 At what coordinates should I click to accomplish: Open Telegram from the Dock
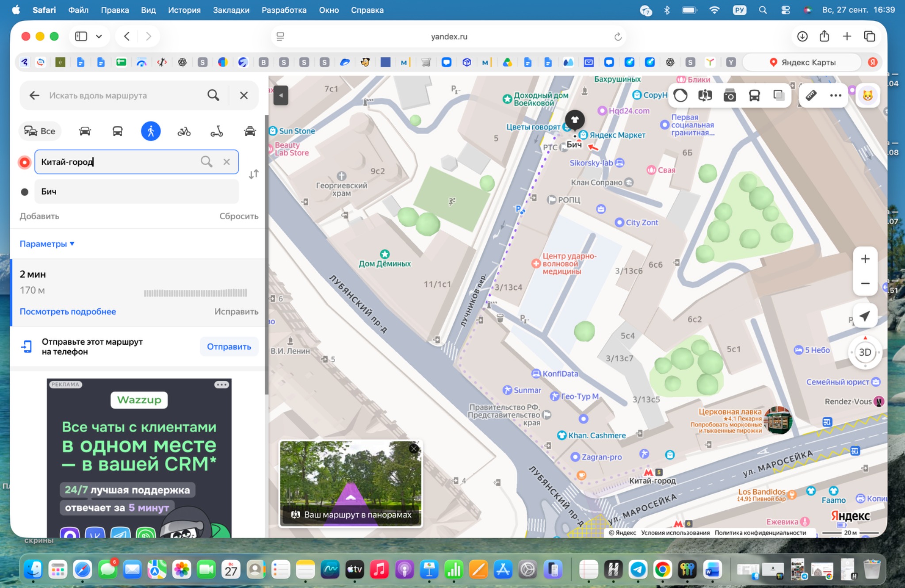[x=638, y=569]
